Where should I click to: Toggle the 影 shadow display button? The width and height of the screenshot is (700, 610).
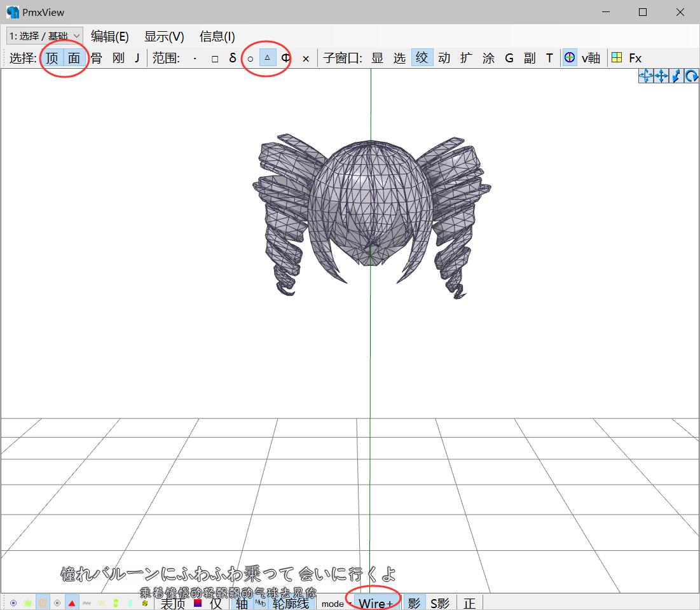click(x=415, y=603)
